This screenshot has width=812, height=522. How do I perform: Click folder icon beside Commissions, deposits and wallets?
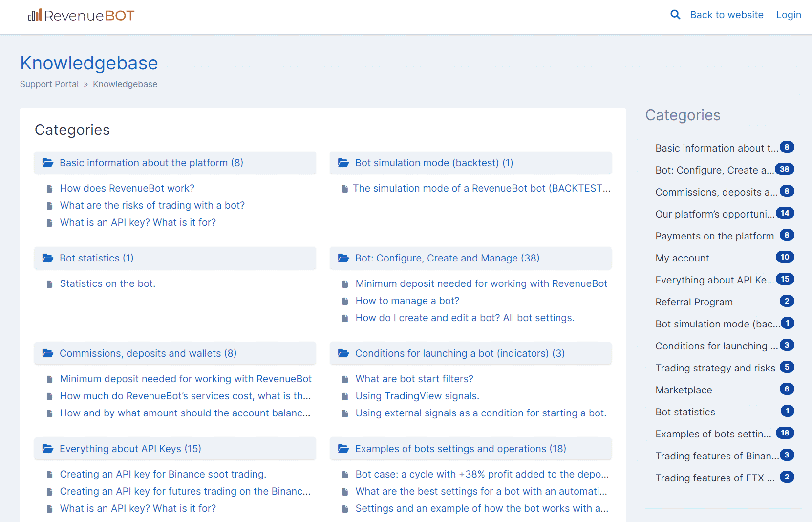[48, 353]
